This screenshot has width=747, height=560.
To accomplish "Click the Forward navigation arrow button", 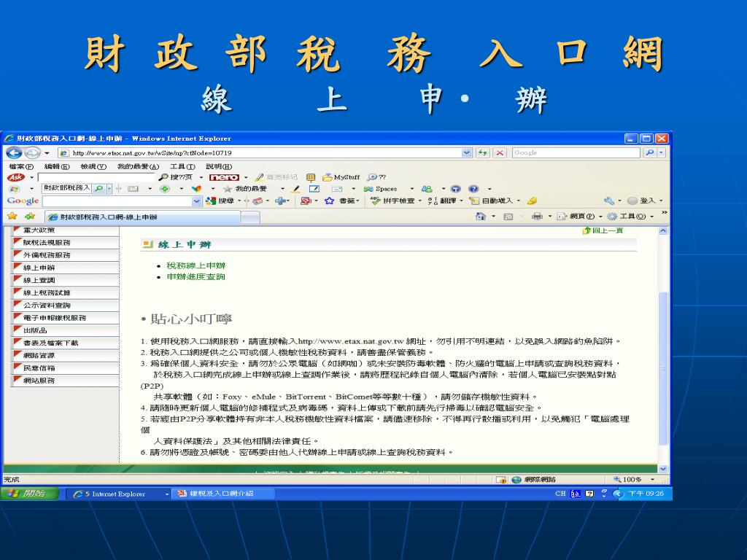I will pyautogui.click(x=32, y=153).
